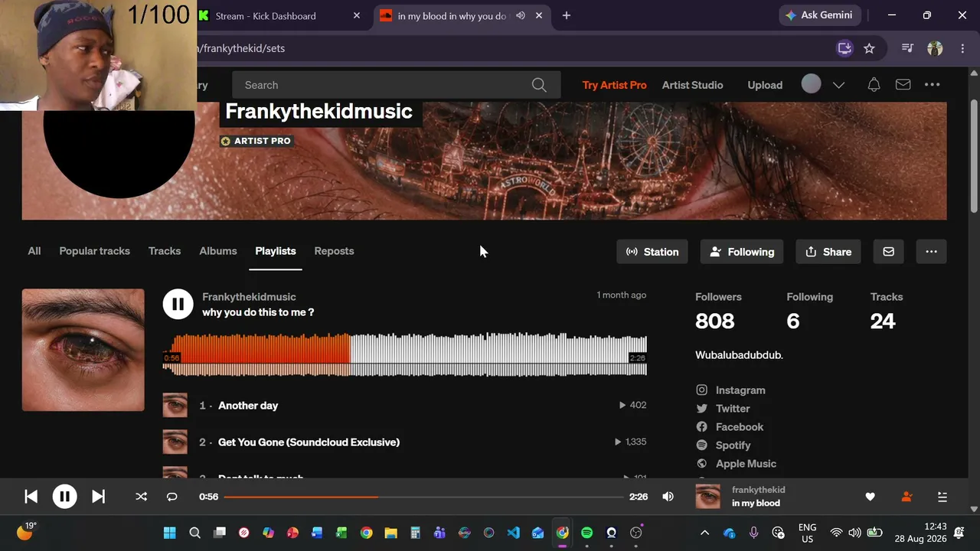Viewport: 980px width, 551px height.
Task: Select the Playlists tab
Action: [276, 251]
